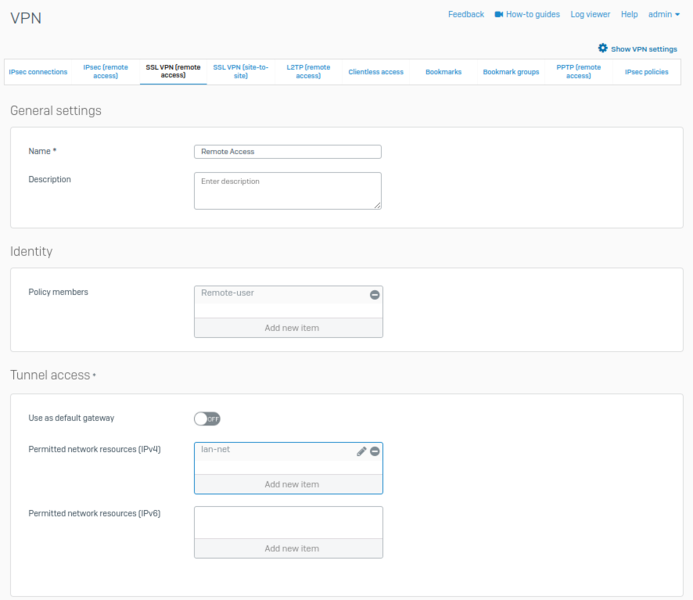Switch to IPsec connections tab

(38, 72)
